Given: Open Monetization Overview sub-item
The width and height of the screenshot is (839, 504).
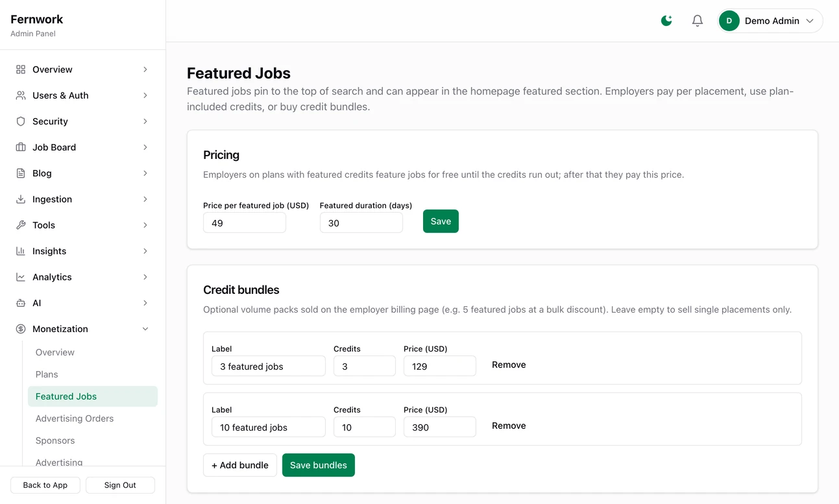Looking at the screenshot, I should (x=93, y=352).
